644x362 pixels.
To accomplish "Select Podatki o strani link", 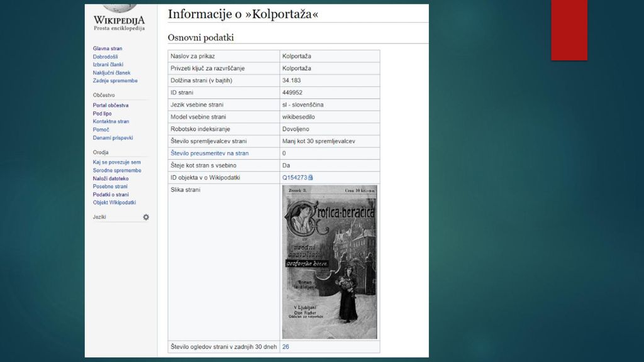I will click(x=111, y=195).
